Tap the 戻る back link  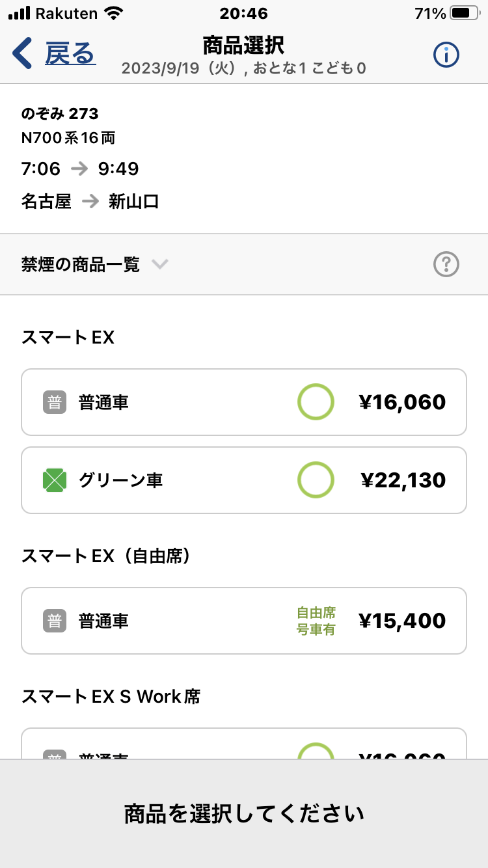tap(70, 53)
